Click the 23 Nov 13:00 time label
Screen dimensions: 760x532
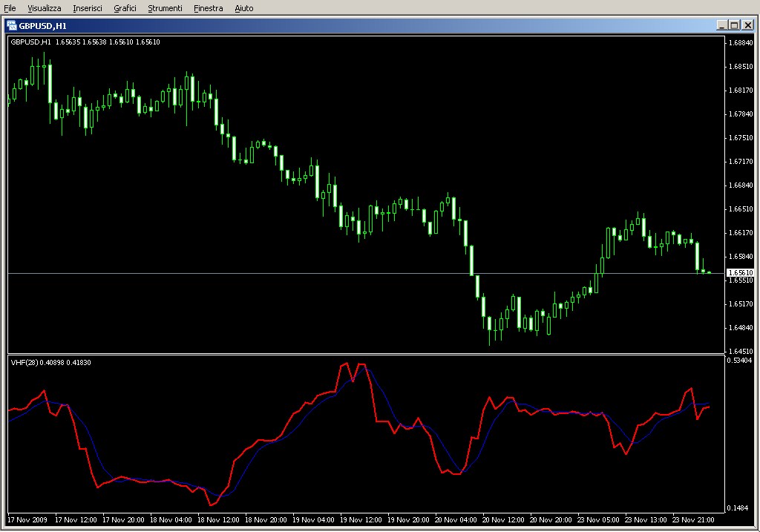pyautogui.click(x=646, y=520)
